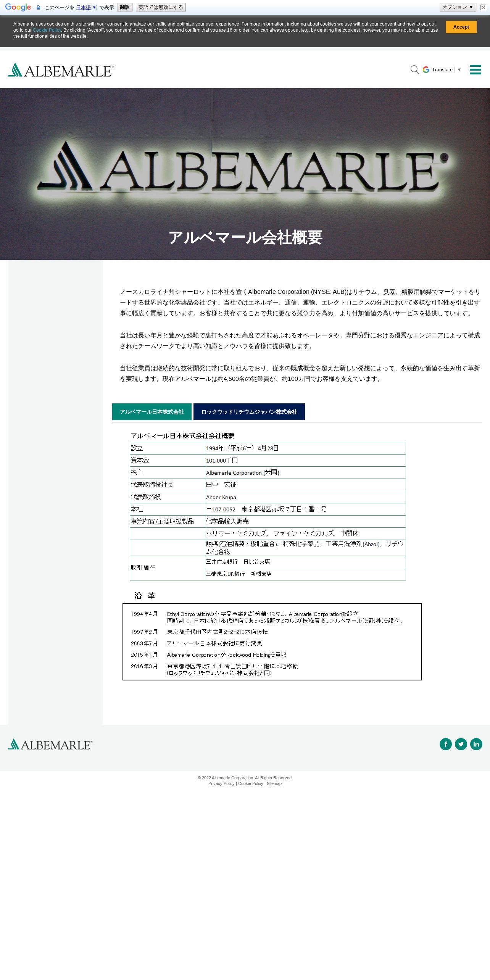Screen dimensions: 490x980
Task: Close the Google translate bar
Action: click(483, 7)
